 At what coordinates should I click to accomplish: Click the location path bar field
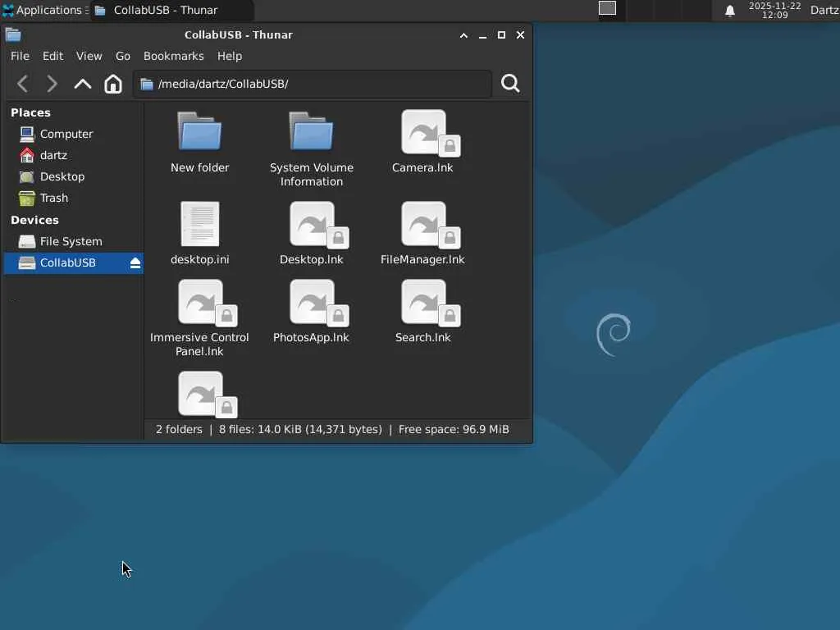(x=313, y=84)
